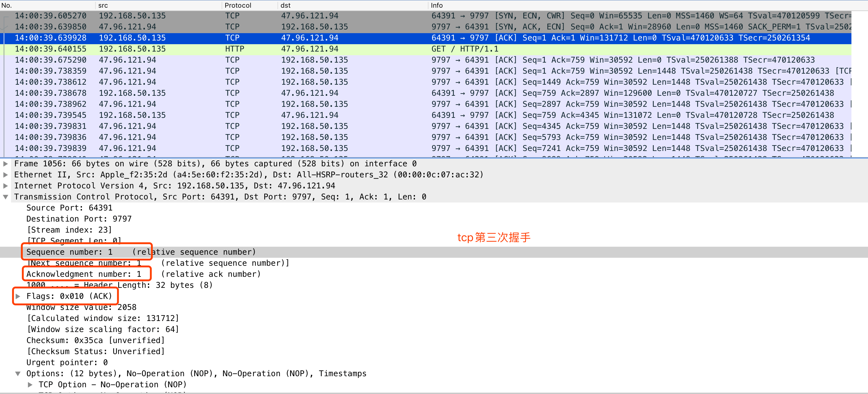This screenshot has height=394, width=868.
Task: Select the Destination Port: 9797 field
Action: [434, 220]
